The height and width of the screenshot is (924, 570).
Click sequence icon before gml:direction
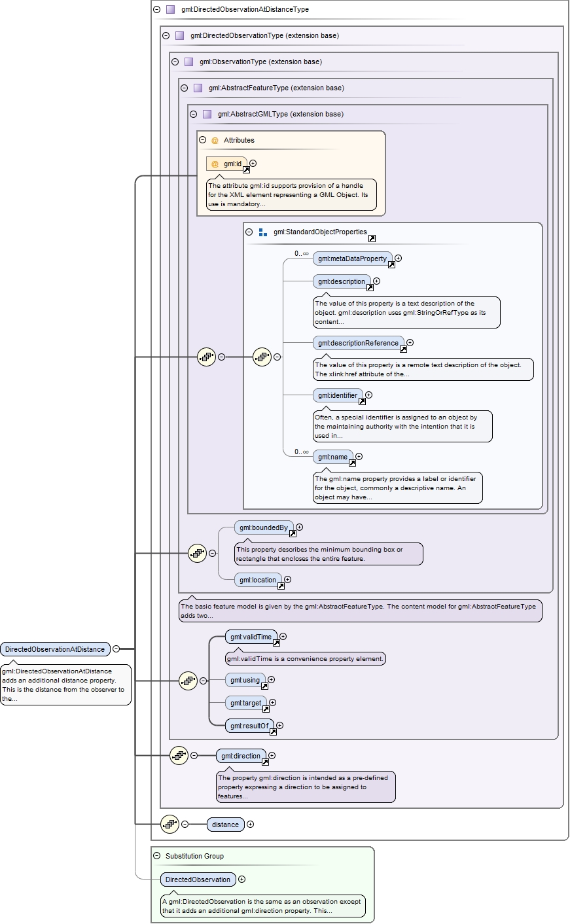[x=179, y=755]
